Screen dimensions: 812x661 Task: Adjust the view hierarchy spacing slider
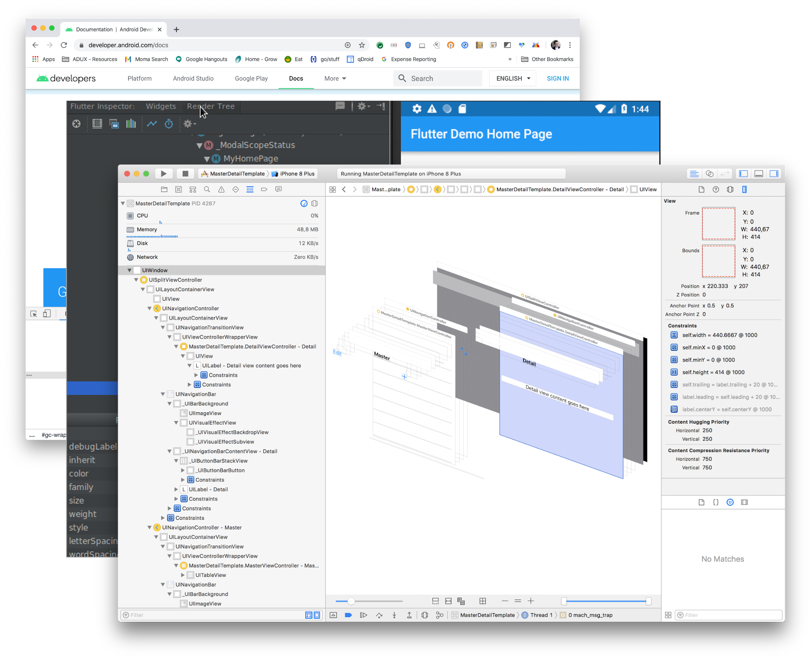tap(351, 601)
